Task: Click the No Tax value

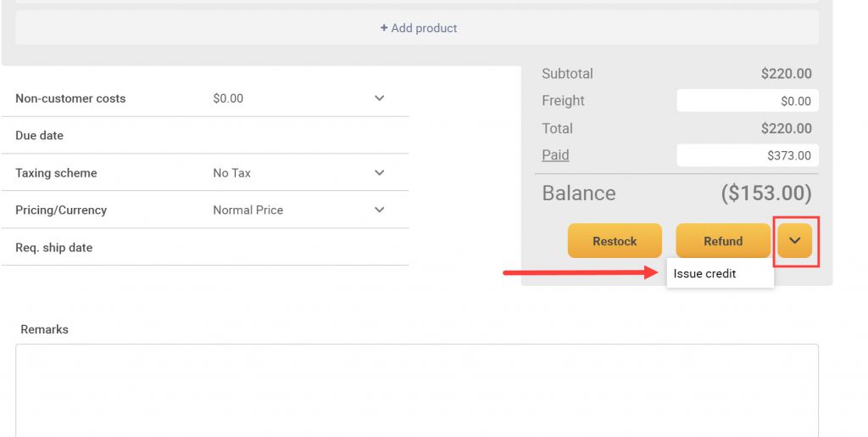Action: coord(232,173)
